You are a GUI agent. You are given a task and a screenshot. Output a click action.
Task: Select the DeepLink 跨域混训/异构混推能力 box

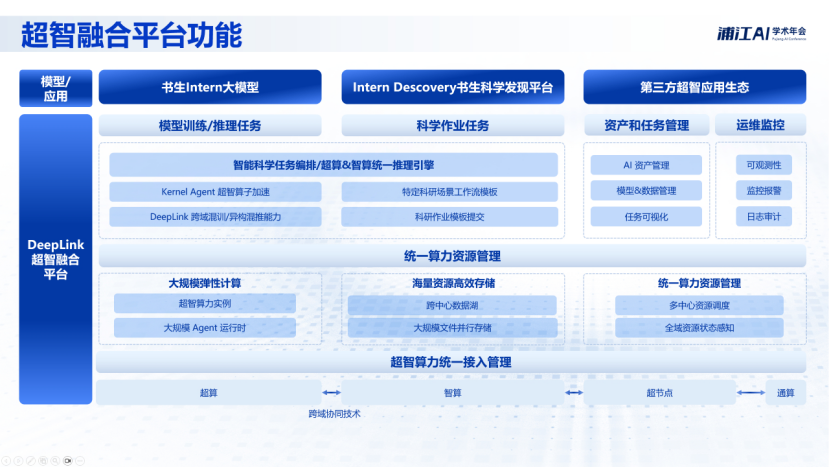215,216
